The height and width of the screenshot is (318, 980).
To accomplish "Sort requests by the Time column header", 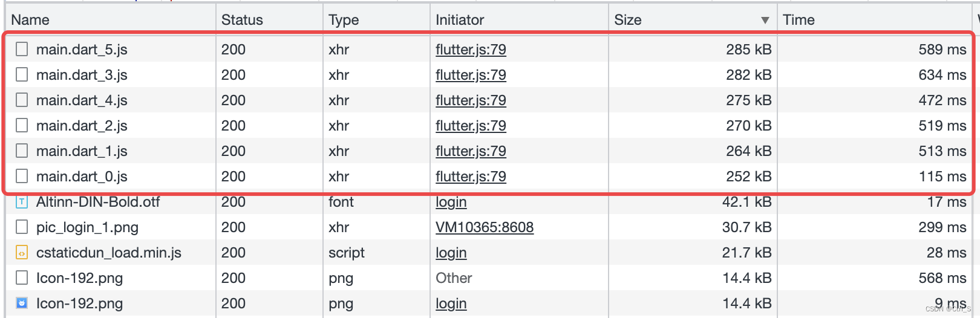I will 799,20.
